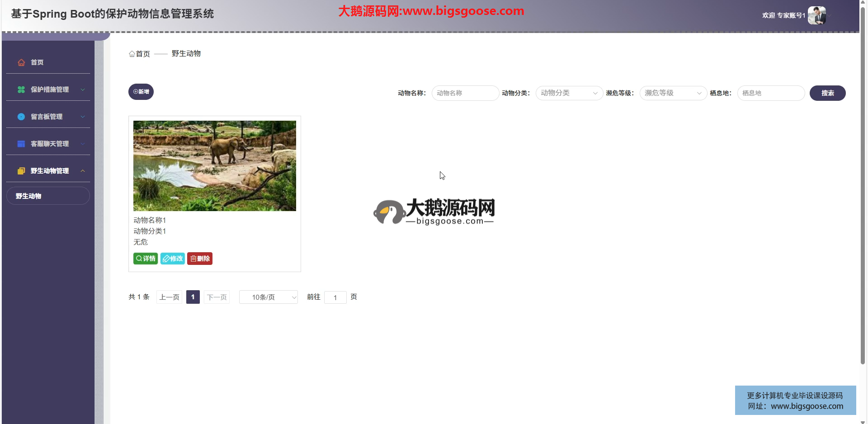View details with the green 详情 button
Image resolution: width=868 pixels, height=424 pixels.
click(x=146, y=259)
